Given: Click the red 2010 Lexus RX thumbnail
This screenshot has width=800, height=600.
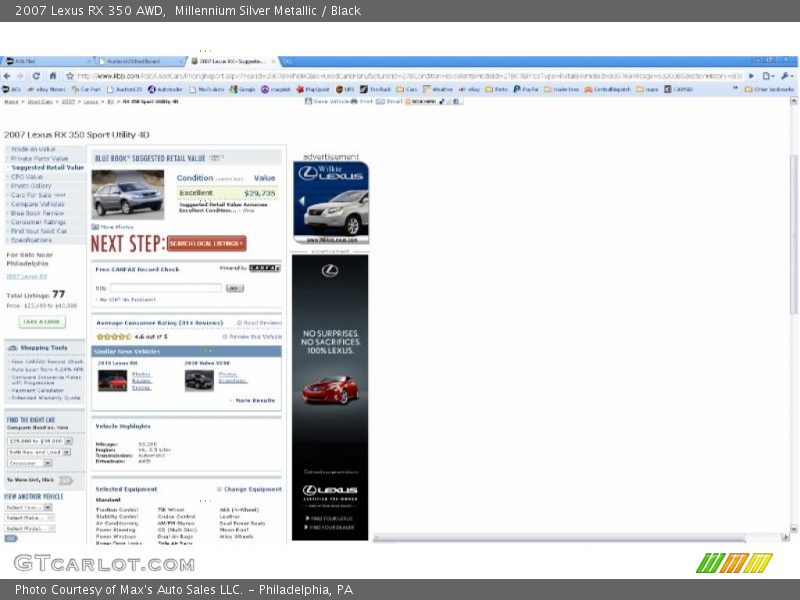Looking at the screenshot, I should tap(112, 381).
